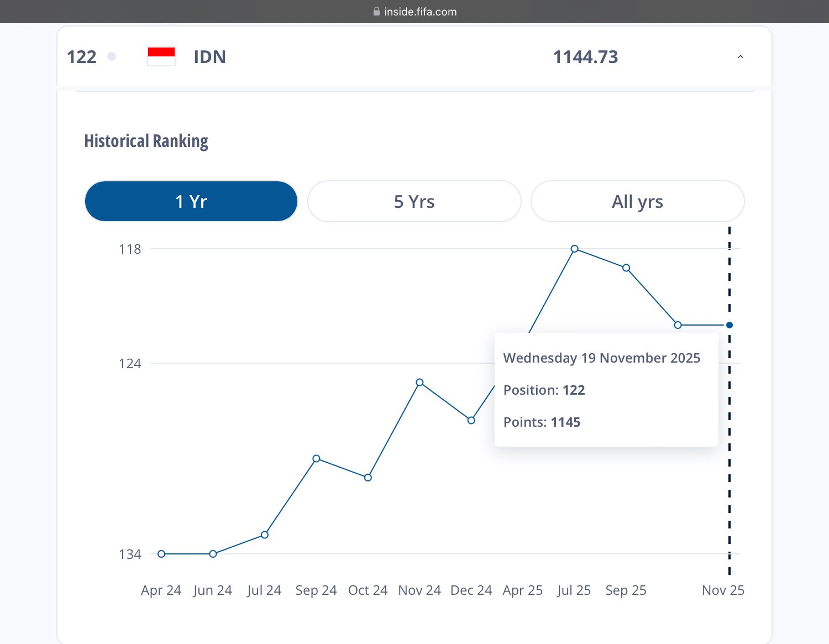Click the lock icon in address bar
Screen dimensions: 829x644
pos(376,12)
